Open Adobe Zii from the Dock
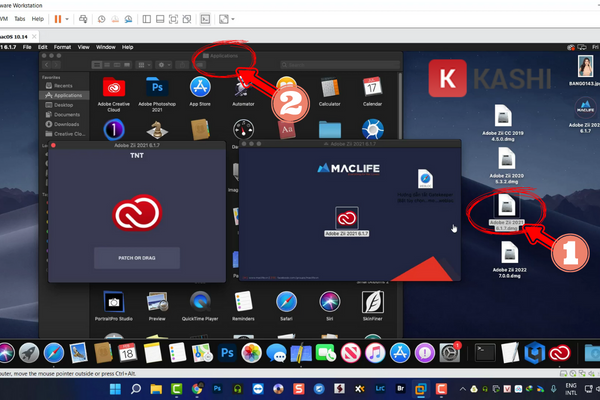 (559, 353)
